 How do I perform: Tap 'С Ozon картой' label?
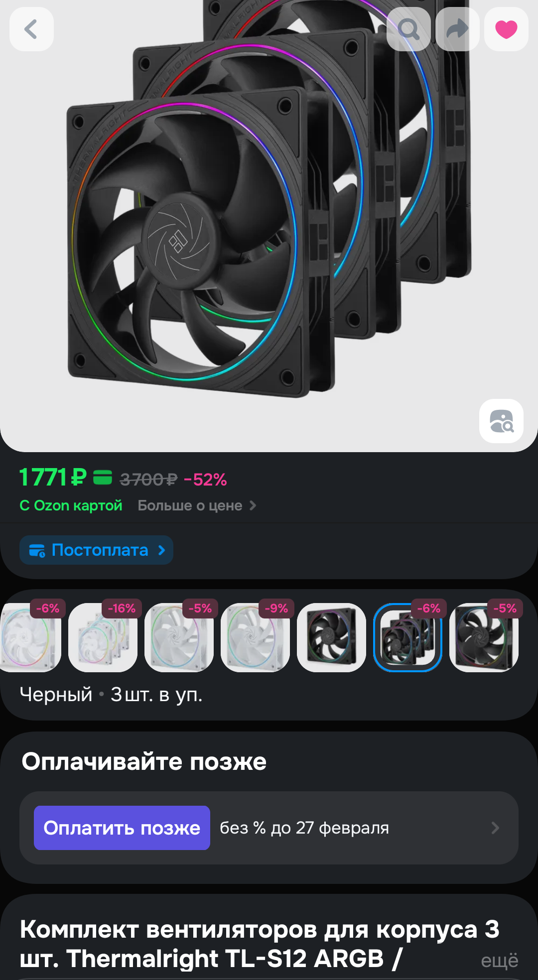click(x=71, y=505)
